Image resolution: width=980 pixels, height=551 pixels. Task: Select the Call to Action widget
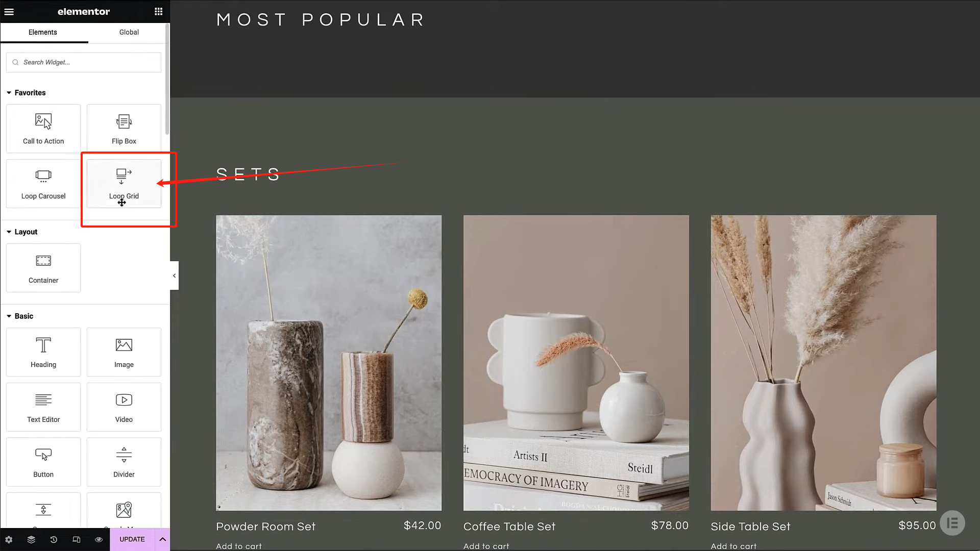(43, 129)
